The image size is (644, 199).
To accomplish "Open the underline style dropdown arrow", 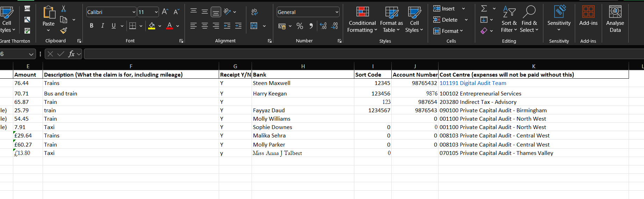I will coord(122,26).
